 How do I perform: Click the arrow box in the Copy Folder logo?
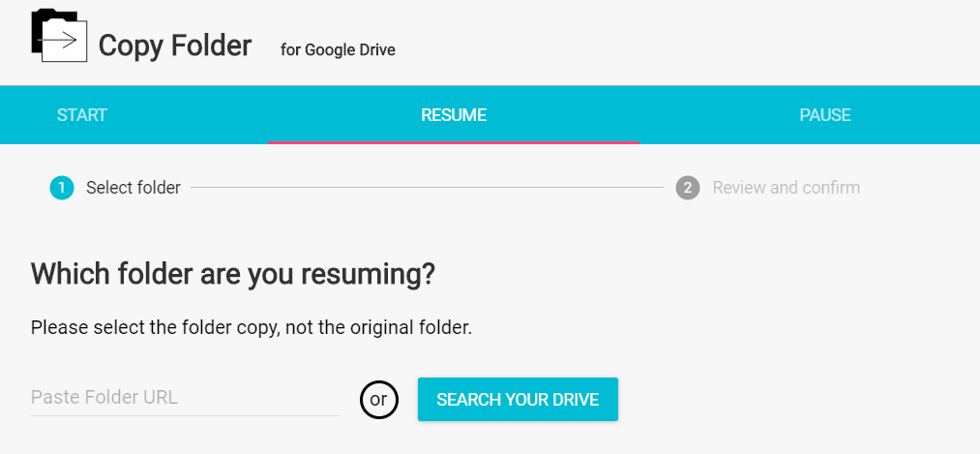pos(66,41)
